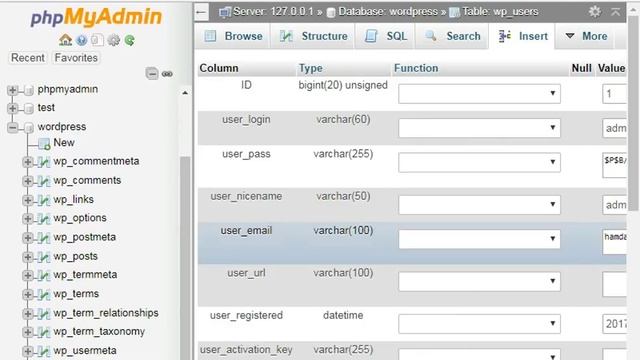The image size is (640, 360).
Task: Click the wp_options table icon
Action: (x=44, y=219)
